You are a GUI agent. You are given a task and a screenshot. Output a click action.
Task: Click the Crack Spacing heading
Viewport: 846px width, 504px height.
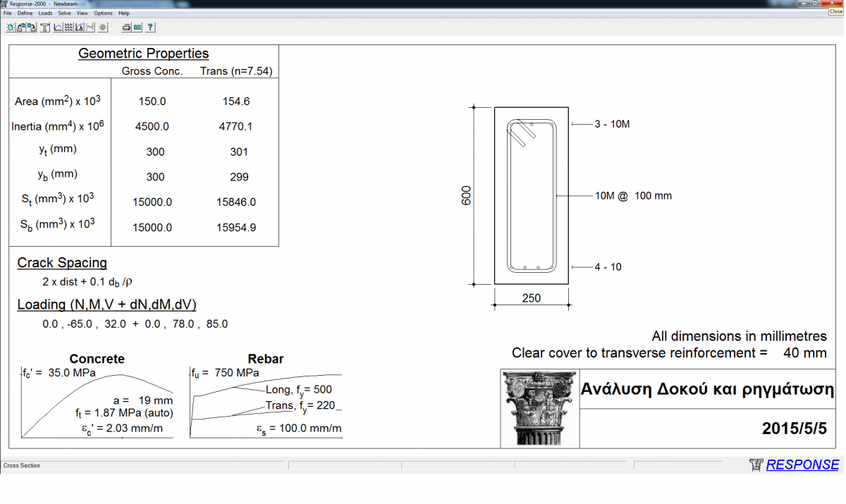coord(62,263)
